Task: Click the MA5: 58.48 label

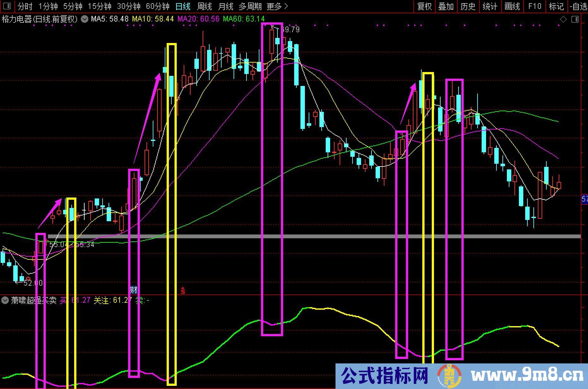Action: (x=110, y=19)
